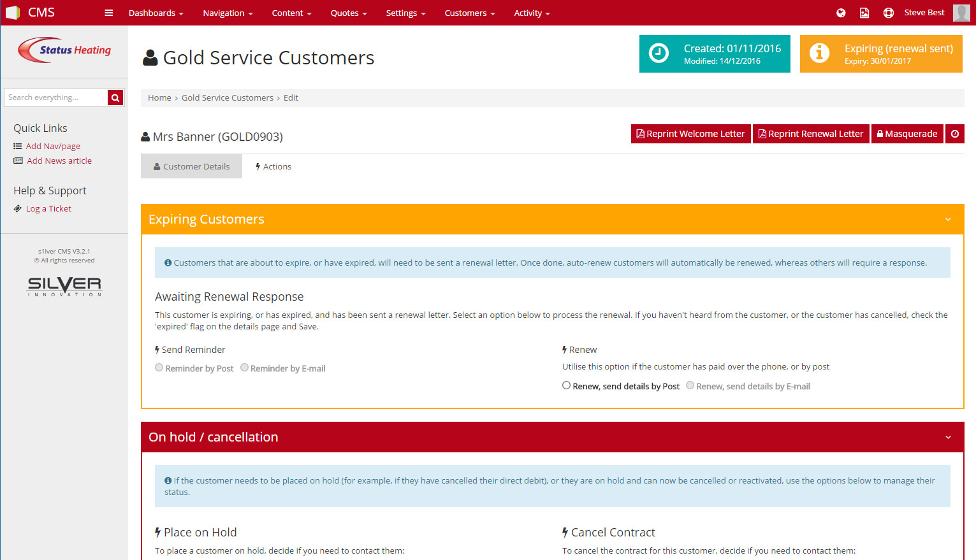976x560 pixels.
Task: Open Add News article quick link
Action: pos(59,161)
